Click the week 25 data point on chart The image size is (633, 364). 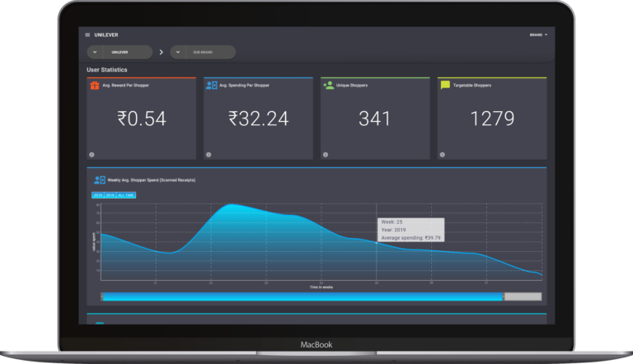(377, 243)
